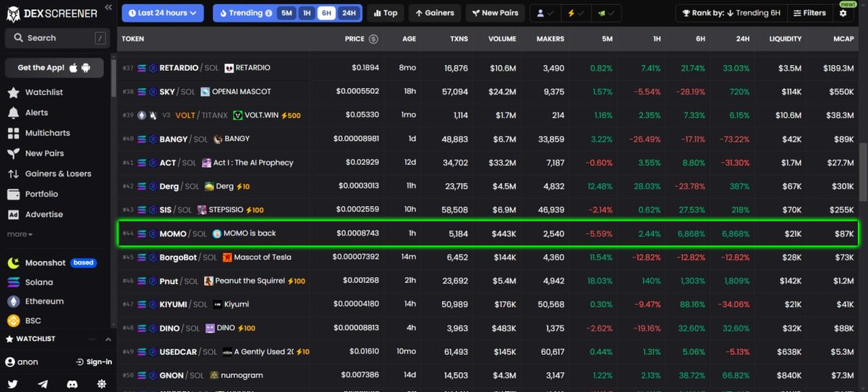Open the MOMO / SOL pair
The height and width of the screenshot is (392, 868).
(488, 234)
